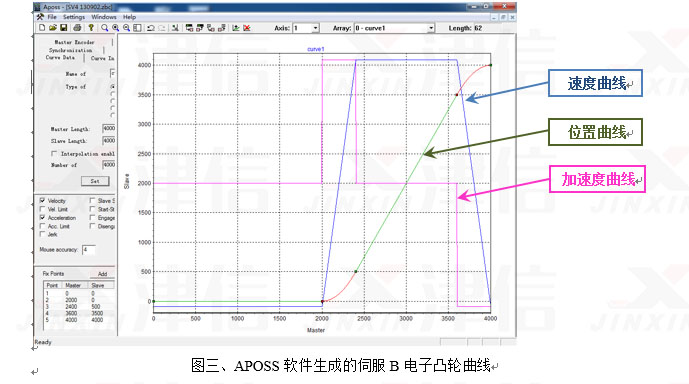Toggle the Acceleration checkbox

click(x=42, y=217)
